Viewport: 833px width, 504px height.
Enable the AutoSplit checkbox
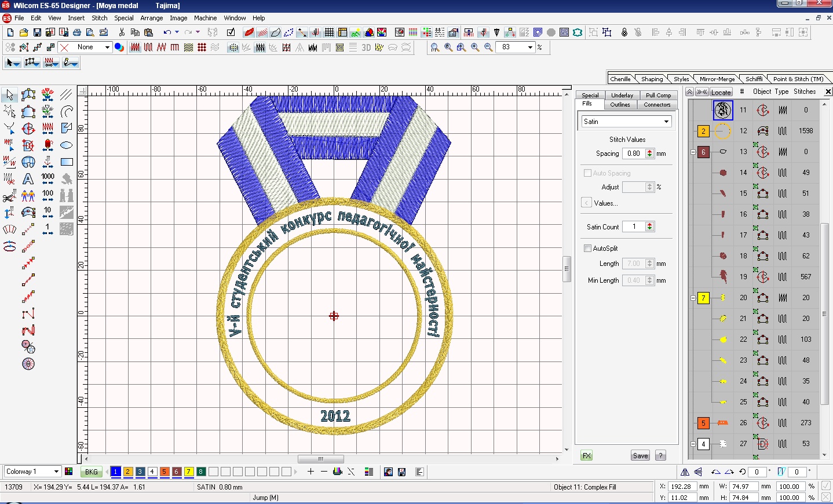pos(587,249)
